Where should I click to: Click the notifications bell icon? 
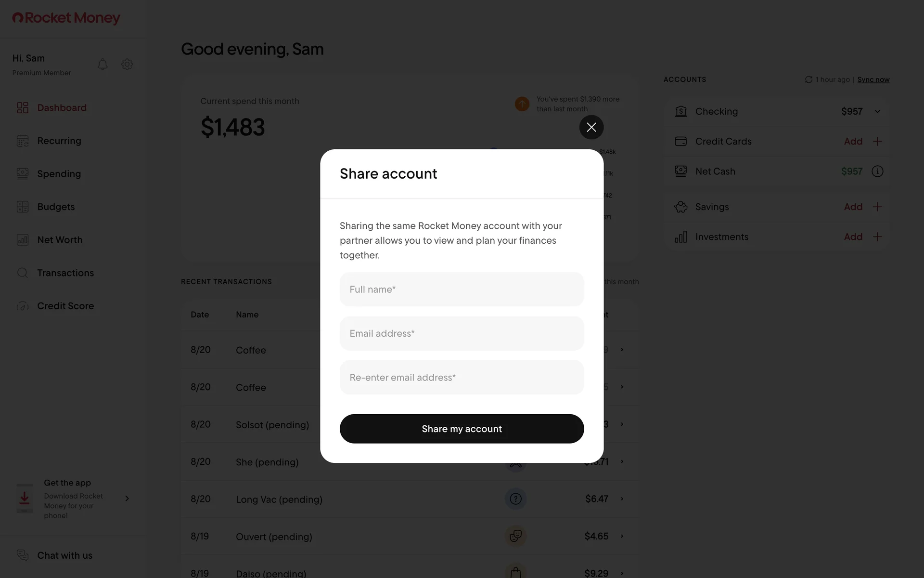[103, 65]
